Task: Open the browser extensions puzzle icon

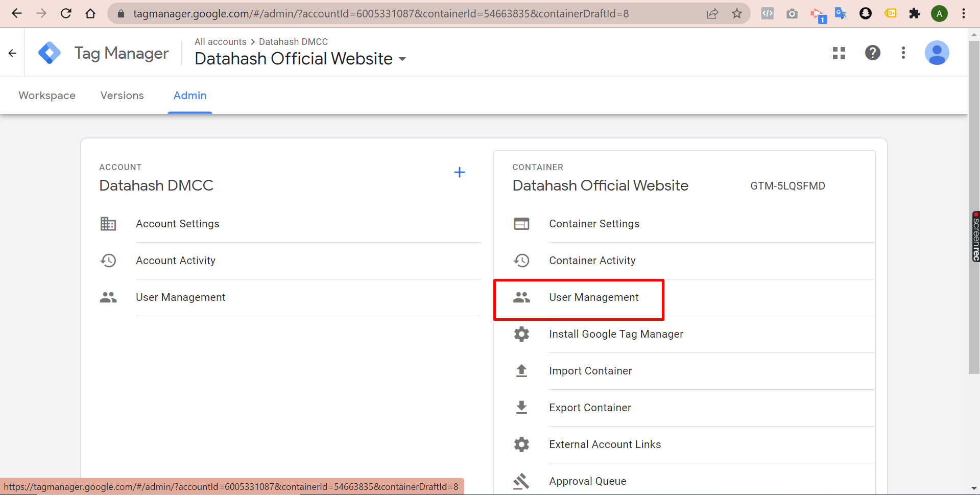Action: tap(915, 13)
